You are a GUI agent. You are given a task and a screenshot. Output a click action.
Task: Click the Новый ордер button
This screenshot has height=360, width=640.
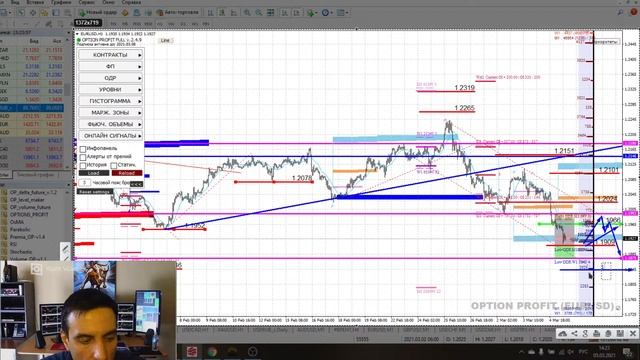coord(98,13)
